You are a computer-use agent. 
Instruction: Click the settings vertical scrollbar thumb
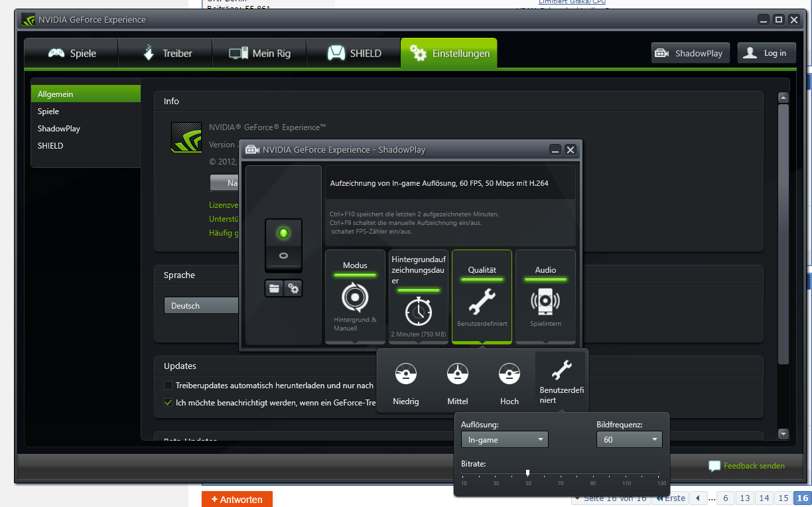tap(783, 234)
